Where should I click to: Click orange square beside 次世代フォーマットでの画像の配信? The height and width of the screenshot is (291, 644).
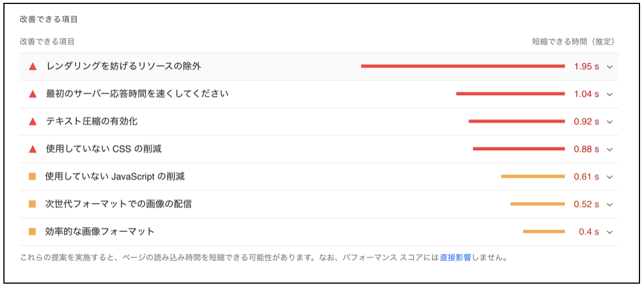[x=32, y=204]
